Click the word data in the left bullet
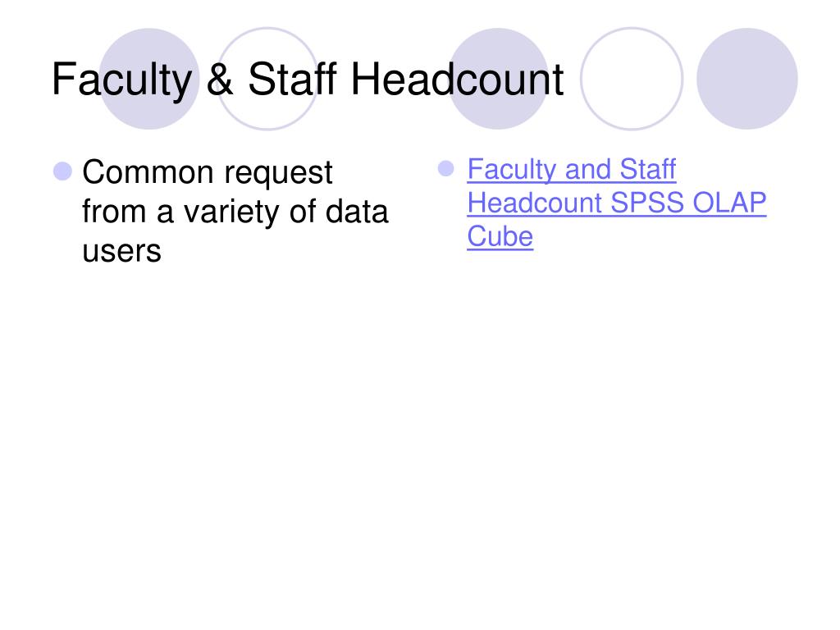Viewport: 840px width, 630px height. pos(357,211)
